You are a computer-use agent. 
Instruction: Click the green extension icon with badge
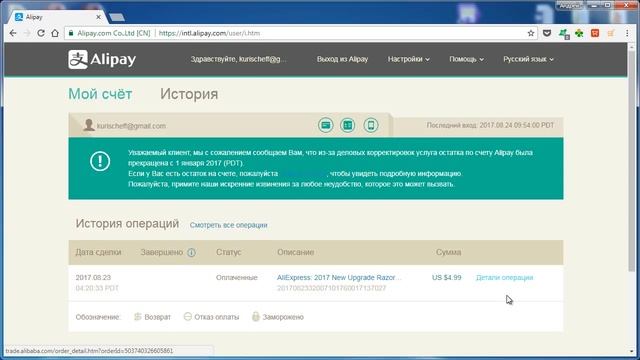564,33
